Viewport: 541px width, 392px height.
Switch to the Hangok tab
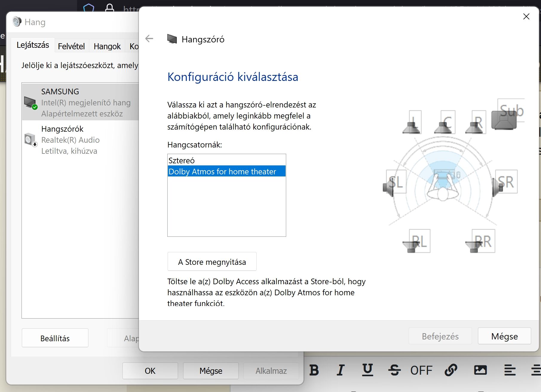point(107,46)
